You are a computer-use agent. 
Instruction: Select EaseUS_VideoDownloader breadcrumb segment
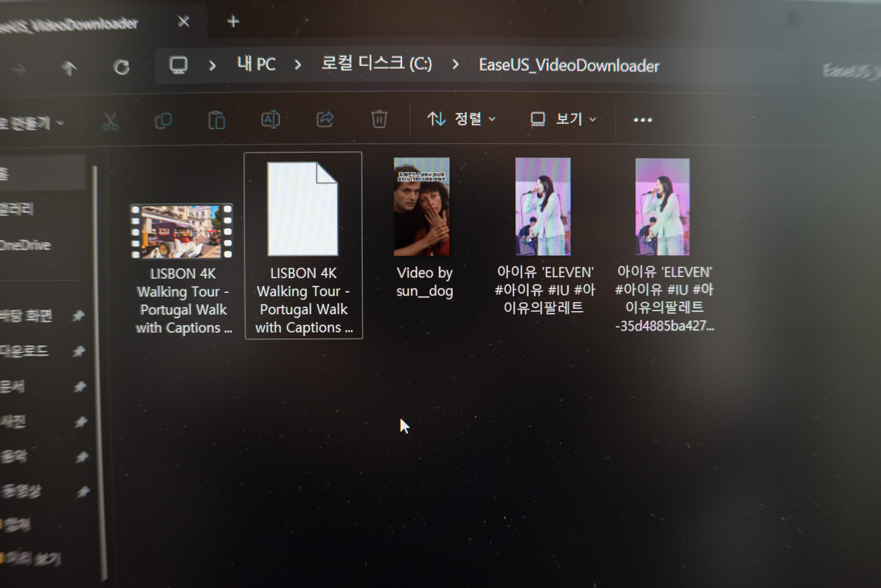[x=569, y=65]
